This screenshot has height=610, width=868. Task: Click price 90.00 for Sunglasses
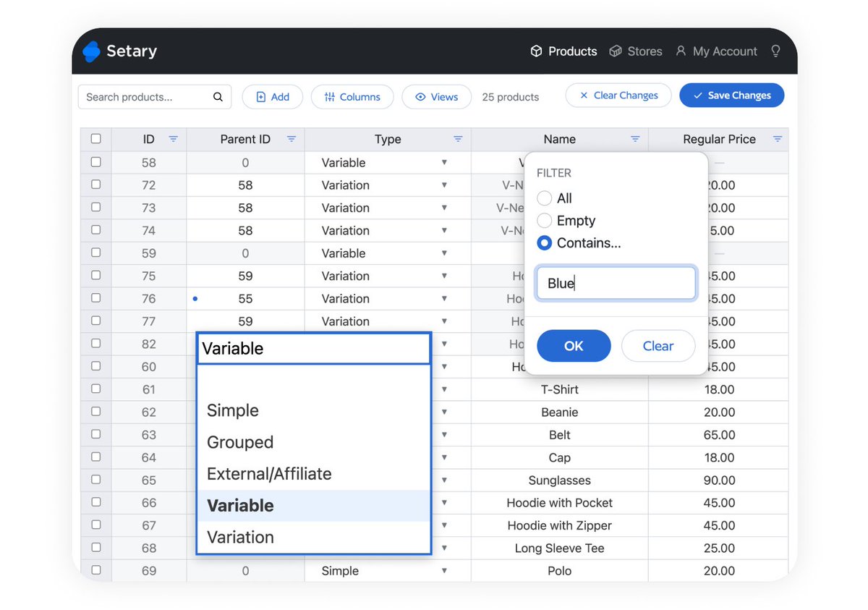[718, 480]
